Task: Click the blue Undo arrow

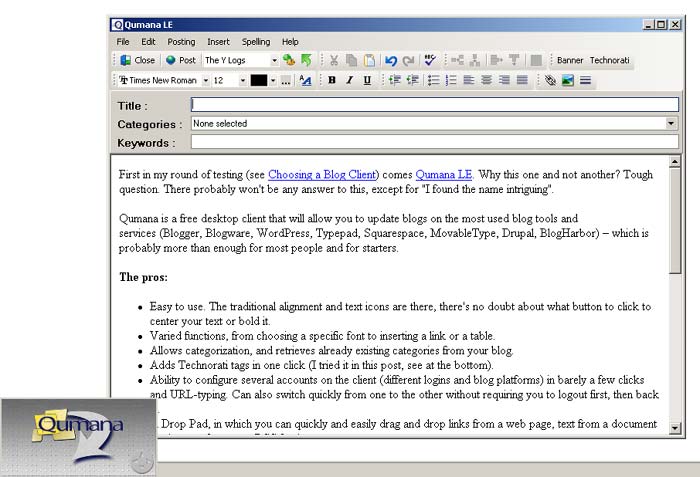Action: [391, 60]
